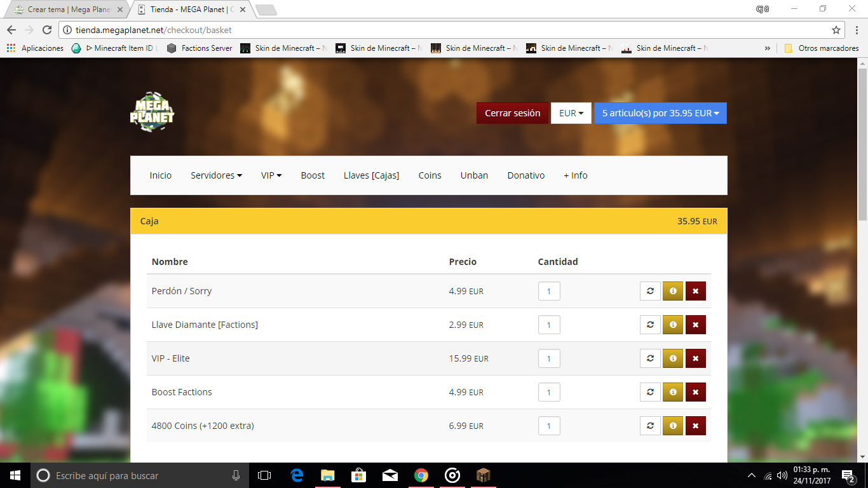Expand the Servidores menu
This screenshot has width=868, height=488.
tap(216, 175)
